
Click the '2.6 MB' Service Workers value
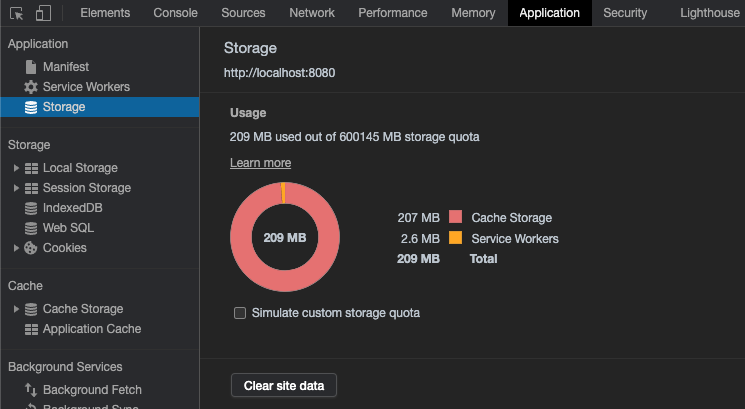[x=420, y=238]
